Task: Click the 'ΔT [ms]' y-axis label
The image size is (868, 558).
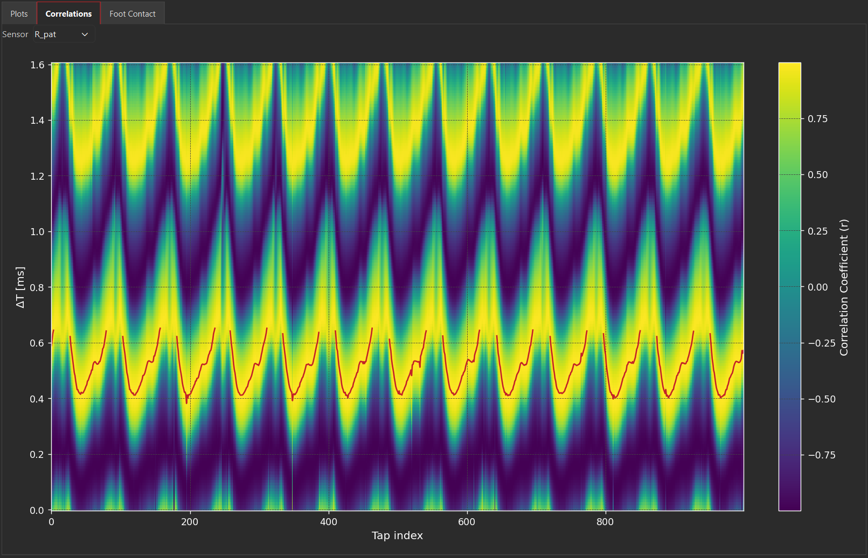Action: tap(21, 286)
